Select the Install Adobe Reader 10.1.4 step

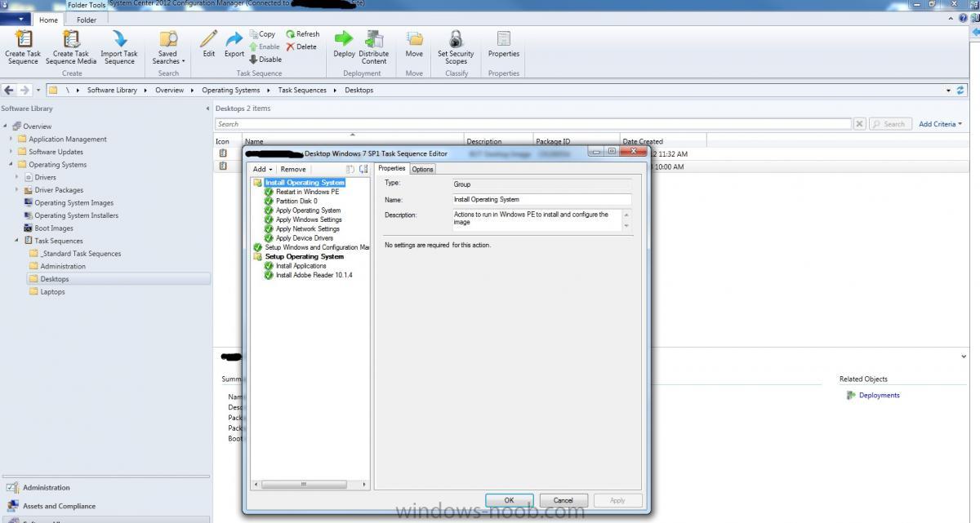point(314,275)
